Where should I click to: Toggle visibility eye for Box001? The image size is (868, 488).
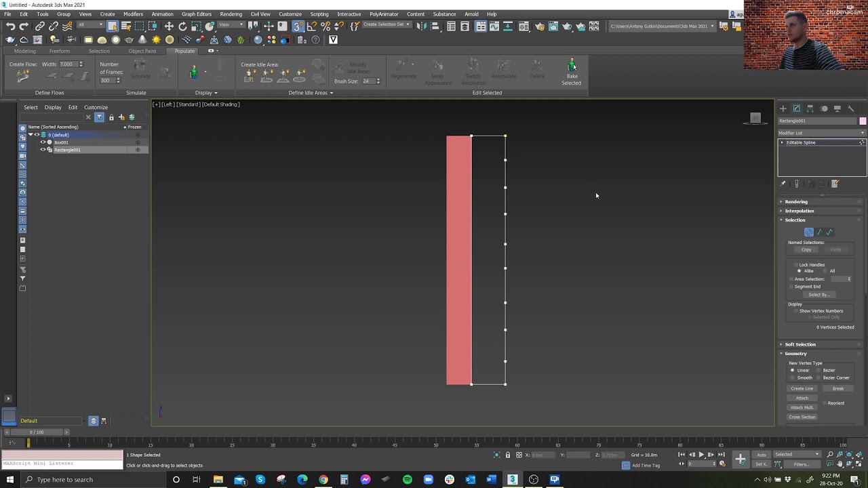[x=43, y=142]
